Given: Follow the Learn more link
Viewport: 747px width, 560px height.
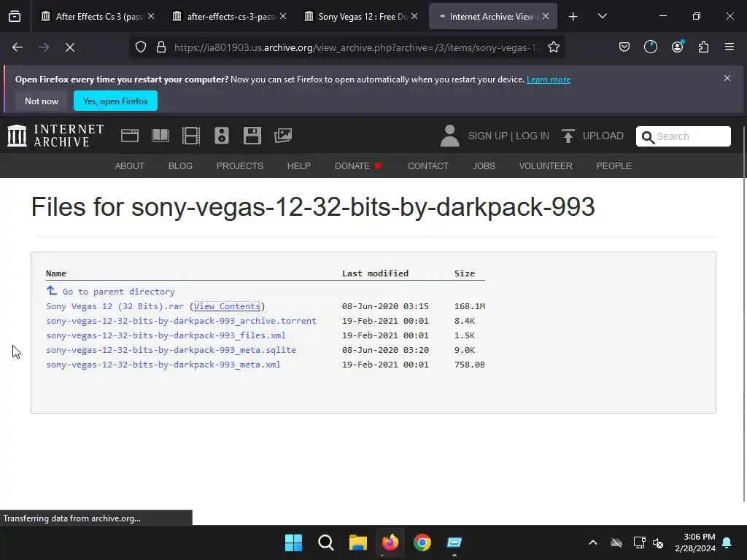Looking at the screenshot, I should [549, 79].
